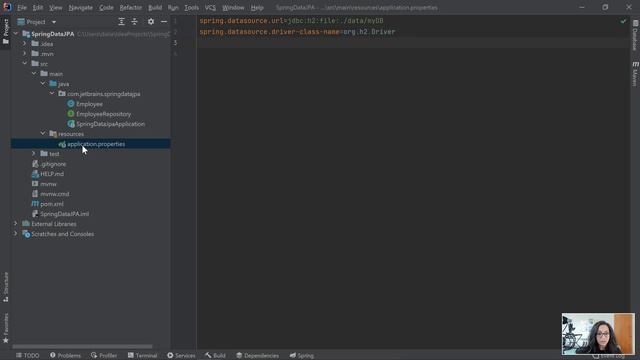The width and height of the screenshot is (640, 360).
Task: Open the Build tool window in bottom bar
Action: click(216, 356)
